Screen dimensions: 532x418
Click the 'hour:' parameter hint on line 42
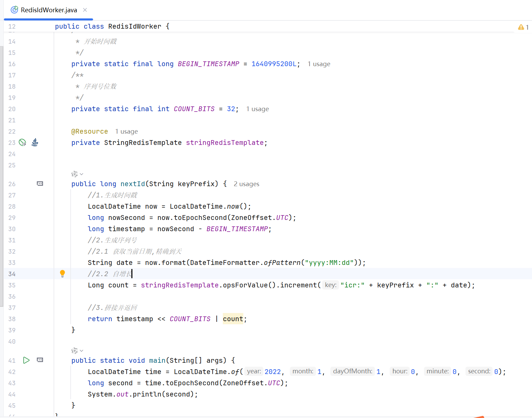tap(400, 371)
